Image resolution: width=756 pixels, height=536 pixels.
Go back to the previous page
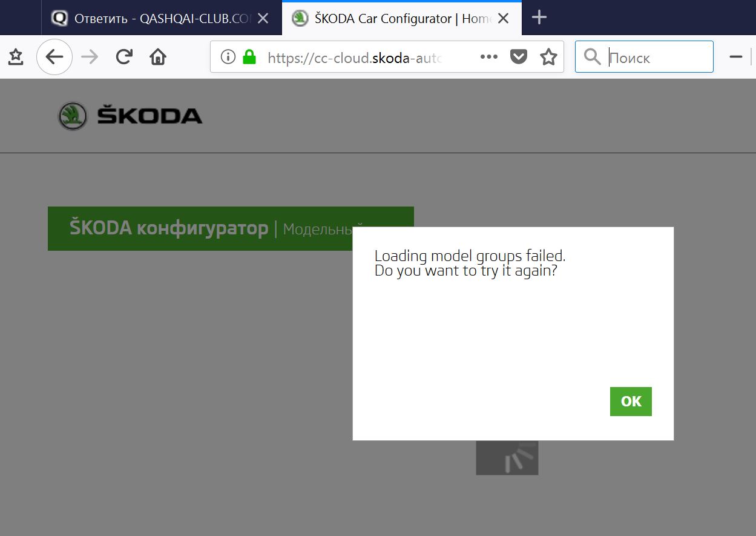[x=54, y=57]
